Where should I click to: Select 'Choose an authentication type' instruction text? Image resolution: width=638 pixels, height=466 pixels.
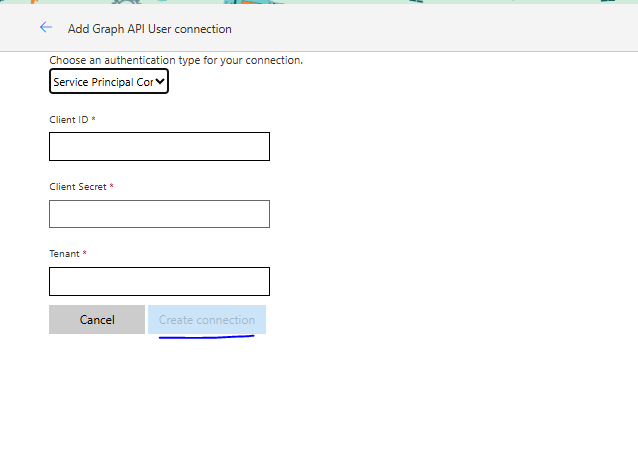[x=176, y=60]
